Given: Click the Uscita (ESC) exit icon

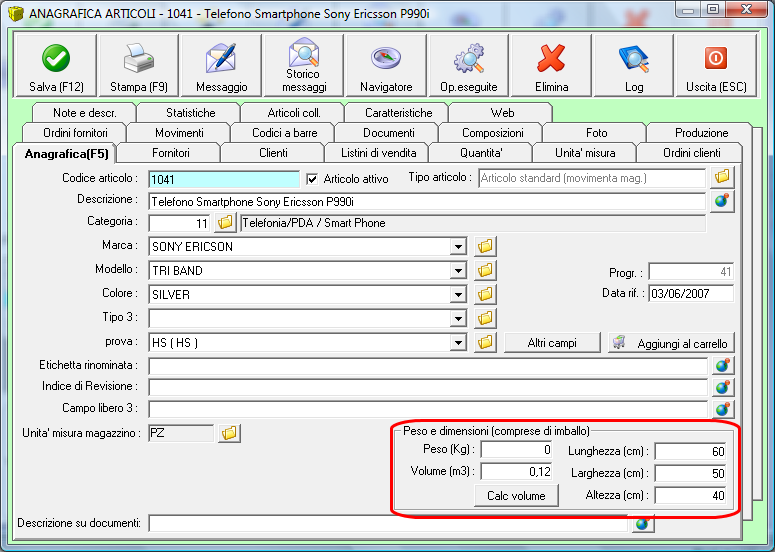Looking at the screenshot, I should coord(716,58).
